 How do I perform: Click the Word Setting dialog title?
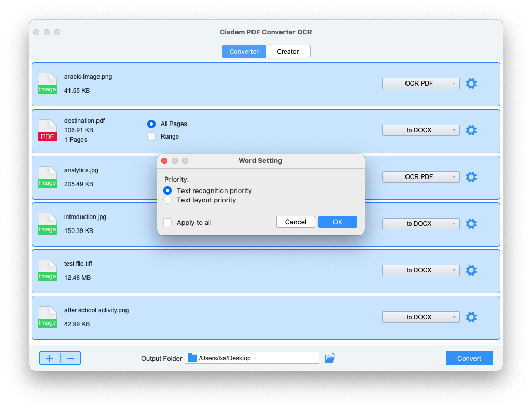(x=260, y=161)
